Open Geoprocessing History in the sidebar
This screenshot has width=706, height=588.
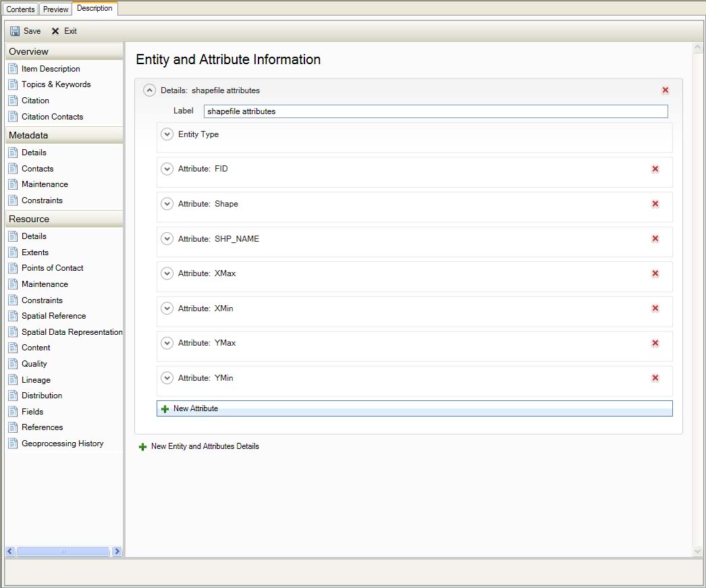coord(62,444)
